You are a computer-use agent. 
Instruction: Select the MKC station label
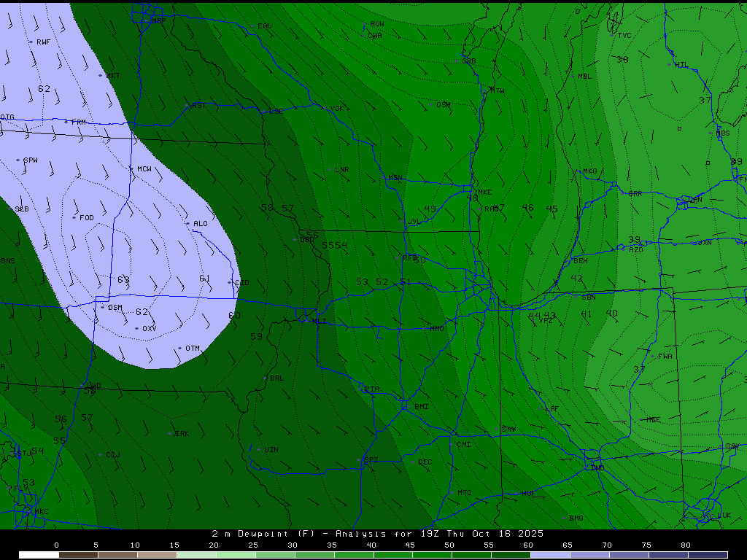point(42,512)
